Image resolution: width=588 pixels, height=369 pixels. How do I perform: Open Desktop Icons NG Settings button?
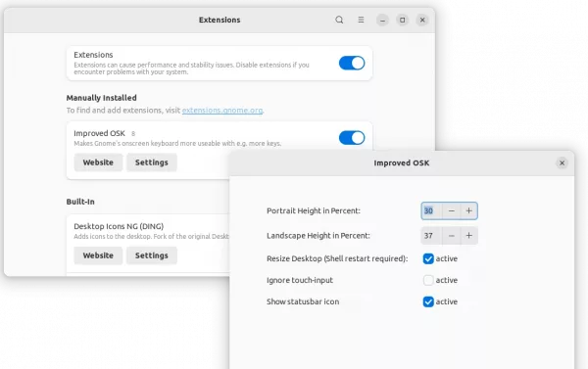[x=152, y=255]
